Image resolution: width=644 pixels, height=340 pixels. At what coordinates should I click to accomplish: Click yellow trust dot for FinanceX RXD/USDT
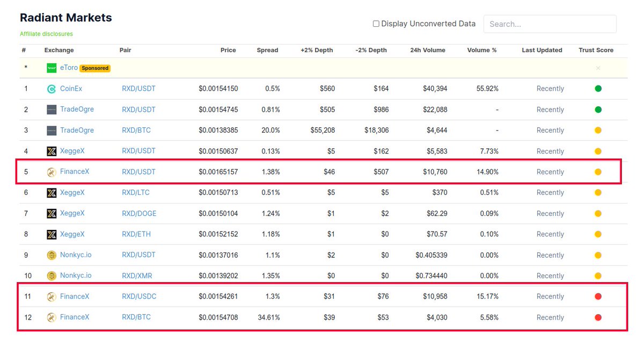(x=598, y=172)
